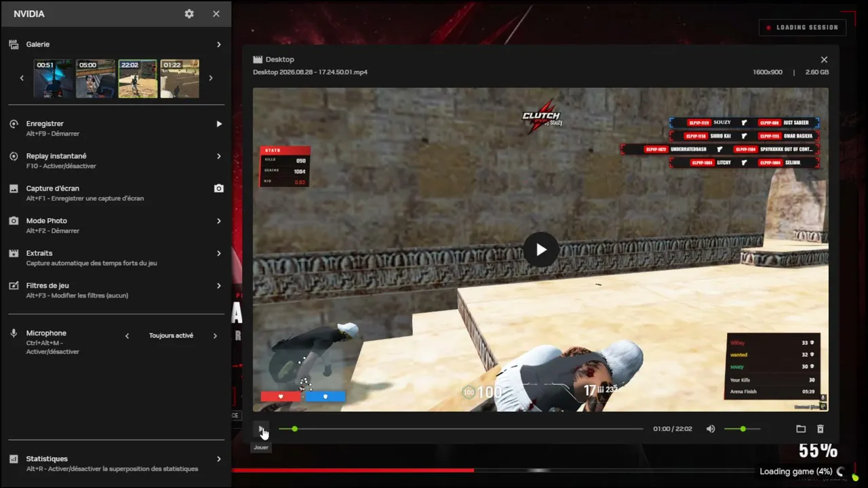Click Capture automatique des temps forts text
868x488 pixels.
pyautogui.click(x=92, y=263)
